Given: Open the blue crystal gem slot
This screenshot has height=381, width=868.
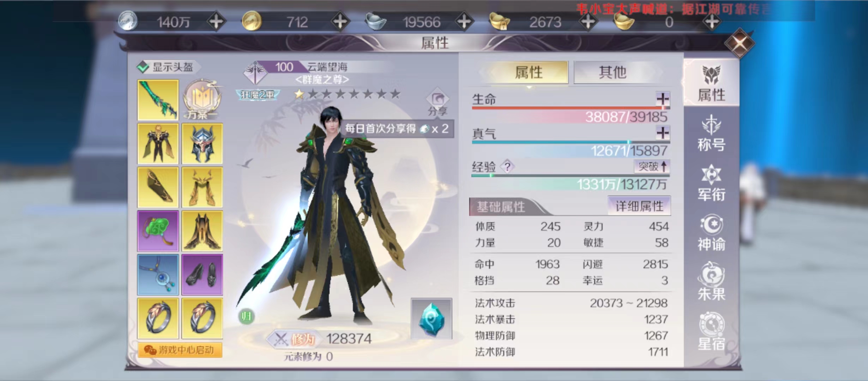Looking at the screenshot, I should (x=431, y=319).
